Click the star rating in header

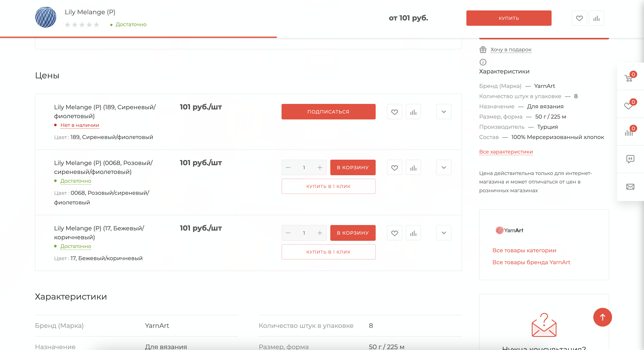coord(82,24)
